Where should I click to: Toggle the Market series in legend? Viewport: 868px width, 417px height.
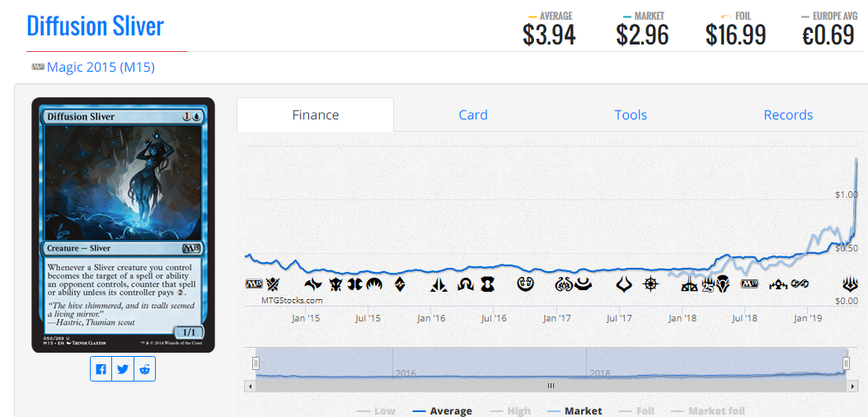coord(572,411)
